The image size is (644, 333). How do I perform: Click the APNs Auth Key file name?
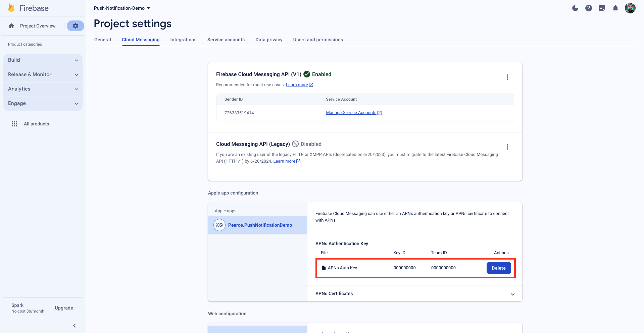pyautogui.click(x=342, y=268)
